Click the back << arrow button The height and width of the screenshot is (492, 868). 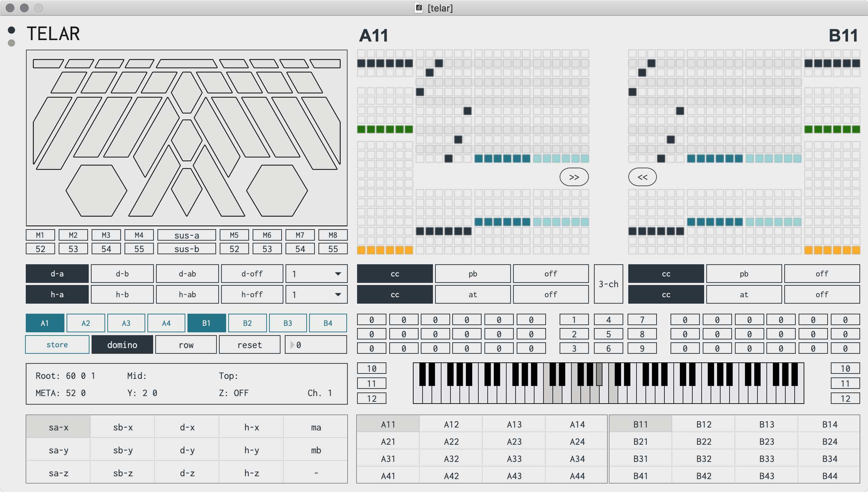pos(642,177)
